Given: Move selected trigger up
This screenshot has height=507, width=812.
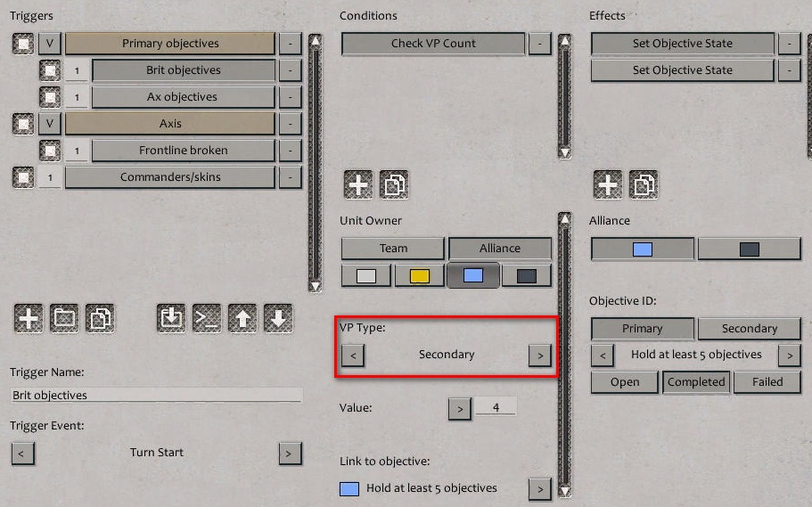Looking at the screenshot, I should [x=242, y=318].
